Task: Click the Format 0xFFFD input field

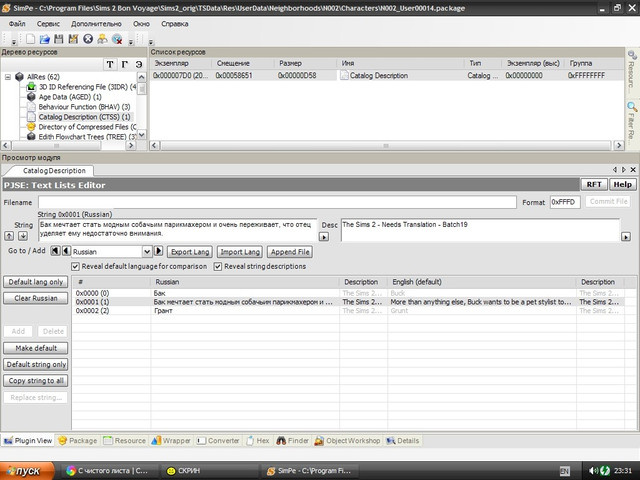Action: (565, 202)
